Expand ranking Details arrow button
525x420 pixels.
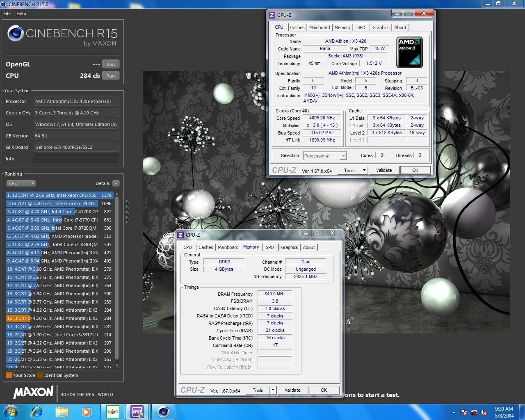click(x=116, y=183)
